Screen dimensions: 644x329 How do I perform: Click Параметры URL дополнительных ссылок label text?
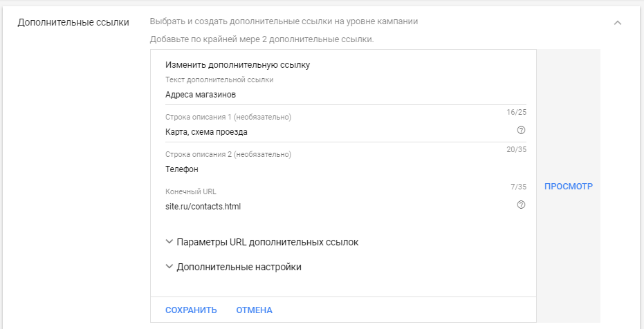268,242
